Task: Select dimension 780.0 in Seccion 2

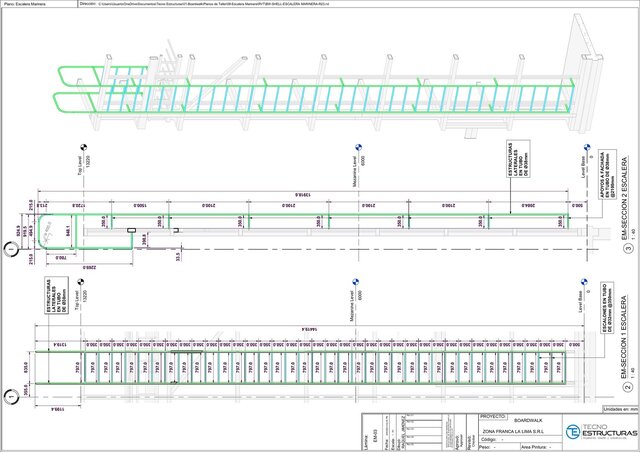Action: tap(61, 258)
